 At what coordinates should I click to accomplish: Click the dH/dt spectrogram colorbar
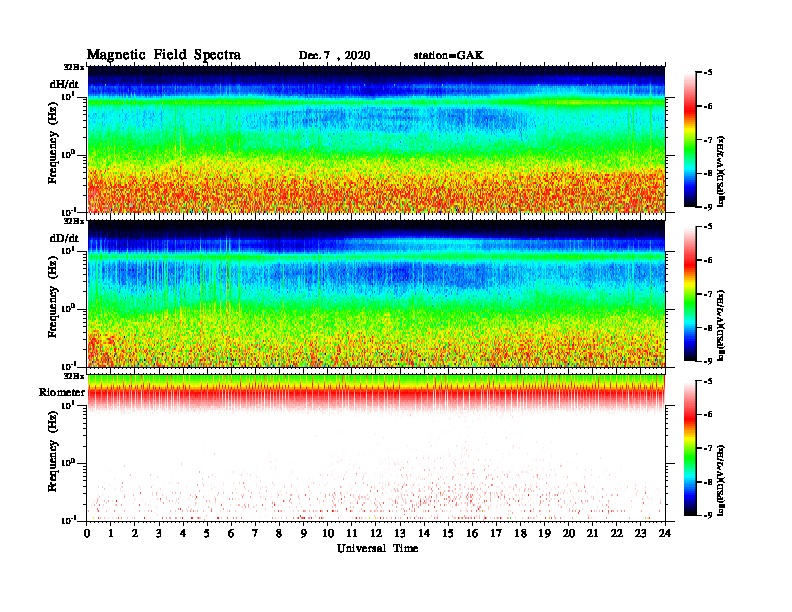690,139
